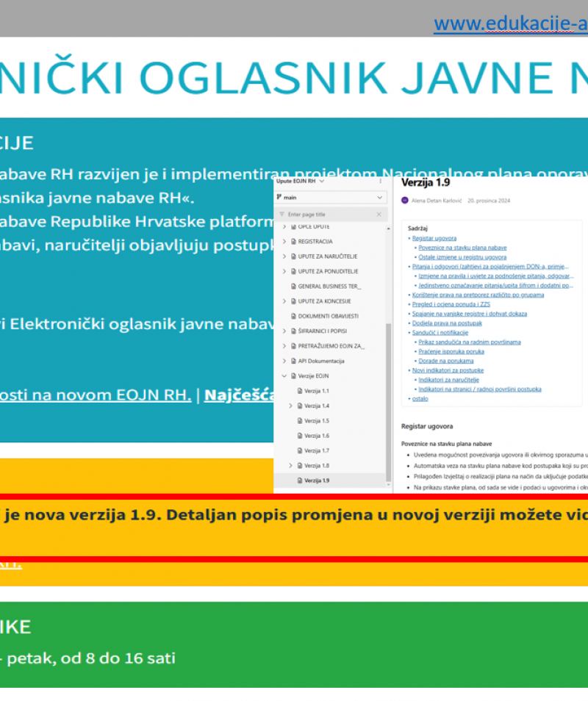588x701 pixels.
Task: Click the 'Registar ugovora' section heading
Action: [427, 426]
